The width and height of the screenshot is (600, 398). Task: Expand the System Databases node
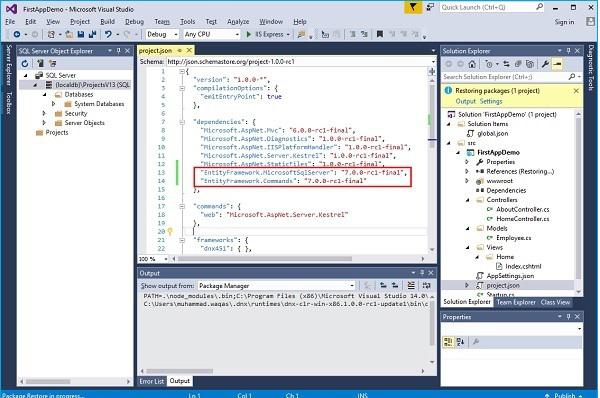(54, 104)
